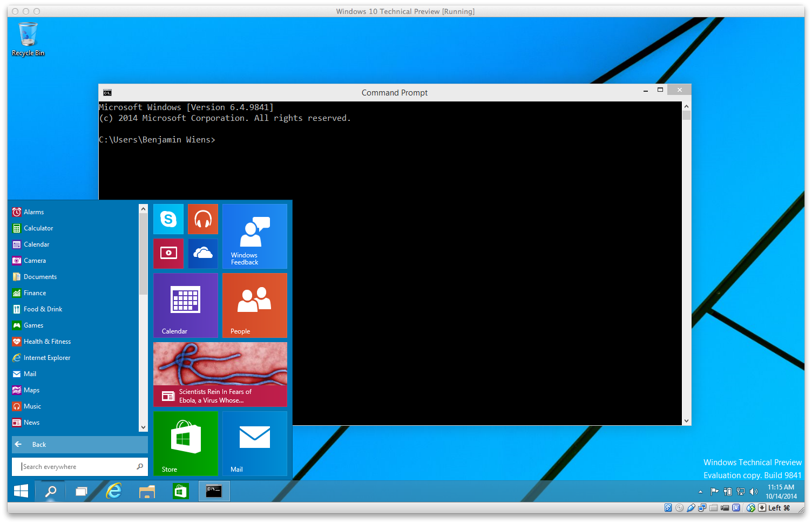Click the Task View taskbar icon

pyautogui.click(x=82, y=491)
